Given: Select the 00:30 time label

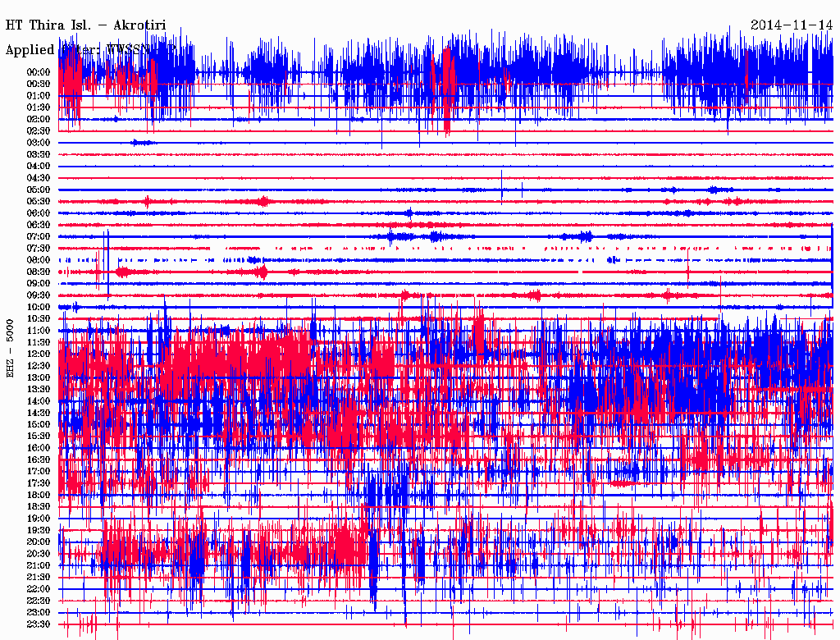Looking at the screenshot, I should [38, 85].
